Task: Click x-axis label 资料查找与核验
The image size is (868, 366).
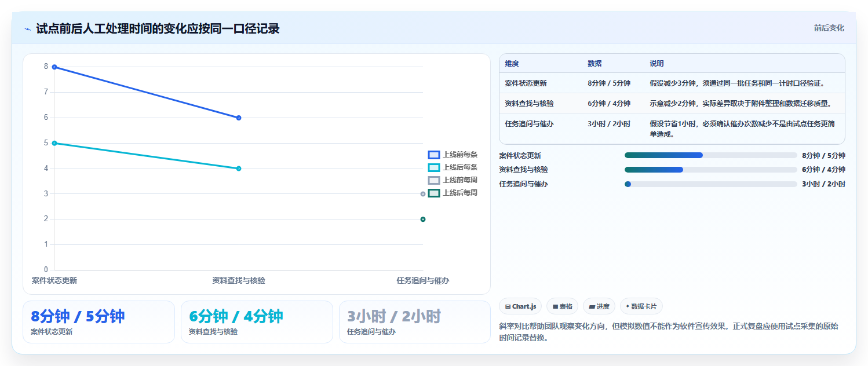Action: [x=239, y=280]
